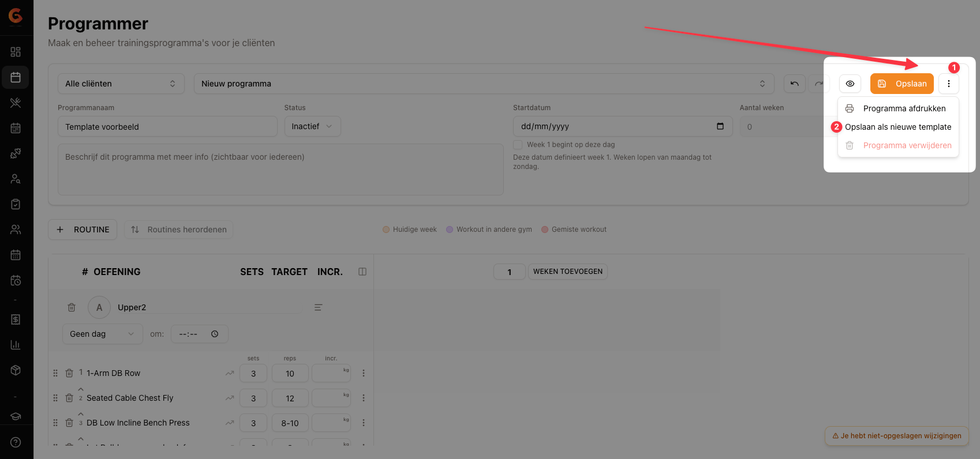Open progression trend icon for DB Low Incline Bench Press

[x=230, y=423]
